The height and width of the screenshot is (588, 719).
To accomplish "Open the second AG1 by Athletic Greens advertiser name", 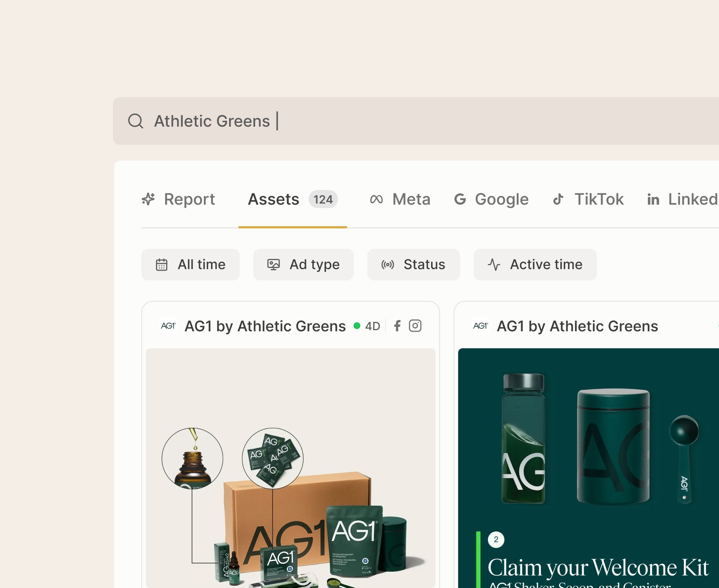I will click(578, 326).
